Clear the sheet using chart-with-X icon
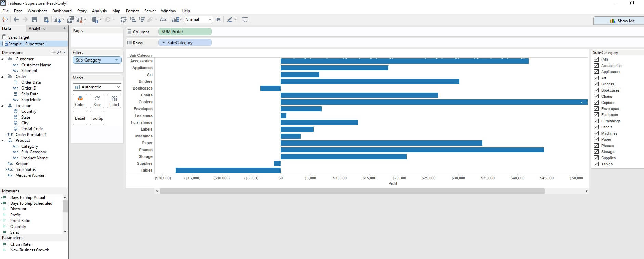Screen dimensions: 644x259 tap(79, 20)
